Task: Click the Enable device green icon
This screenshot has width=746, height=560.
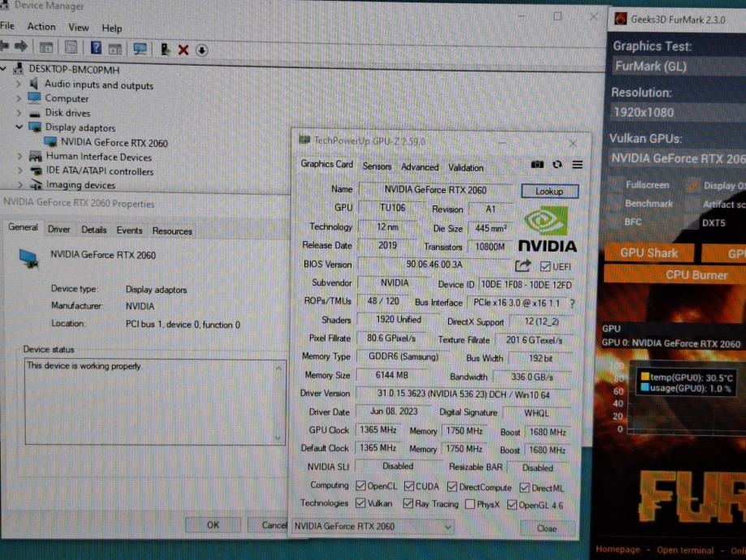Action: click(165, 49)
